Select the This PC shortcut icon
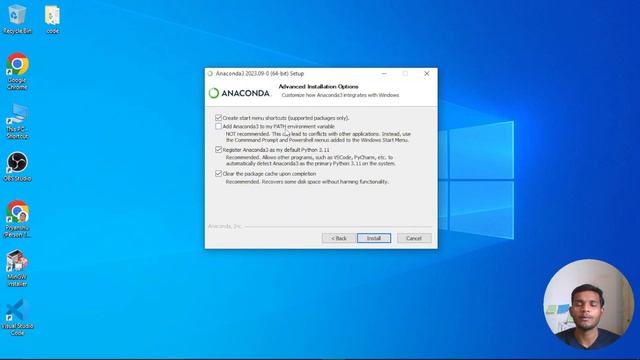The image size is (640, 360). click(x=17, y=121)
